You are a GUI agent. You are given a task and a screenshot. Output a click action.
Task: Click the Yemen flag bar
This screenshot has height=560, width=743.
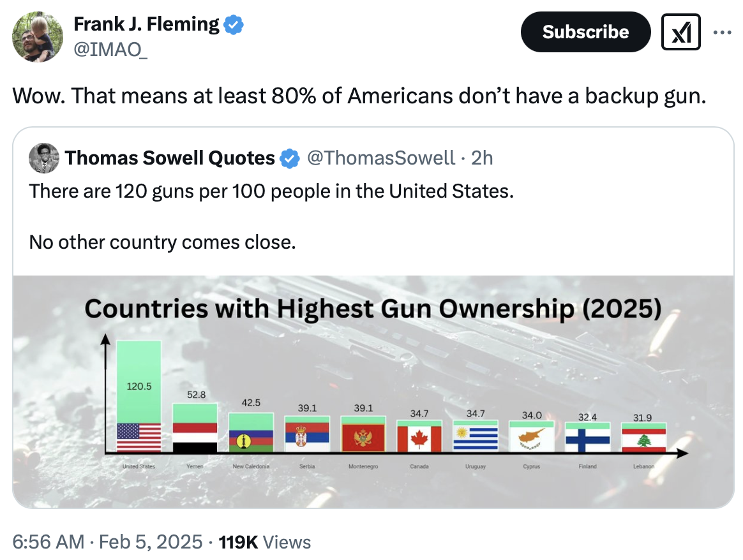195,438
